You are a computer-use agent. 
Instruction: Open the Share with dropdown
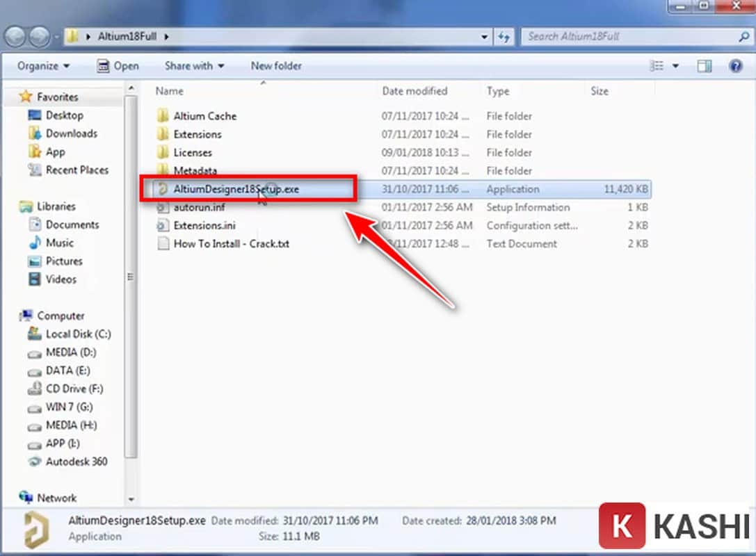pos(194,65)
